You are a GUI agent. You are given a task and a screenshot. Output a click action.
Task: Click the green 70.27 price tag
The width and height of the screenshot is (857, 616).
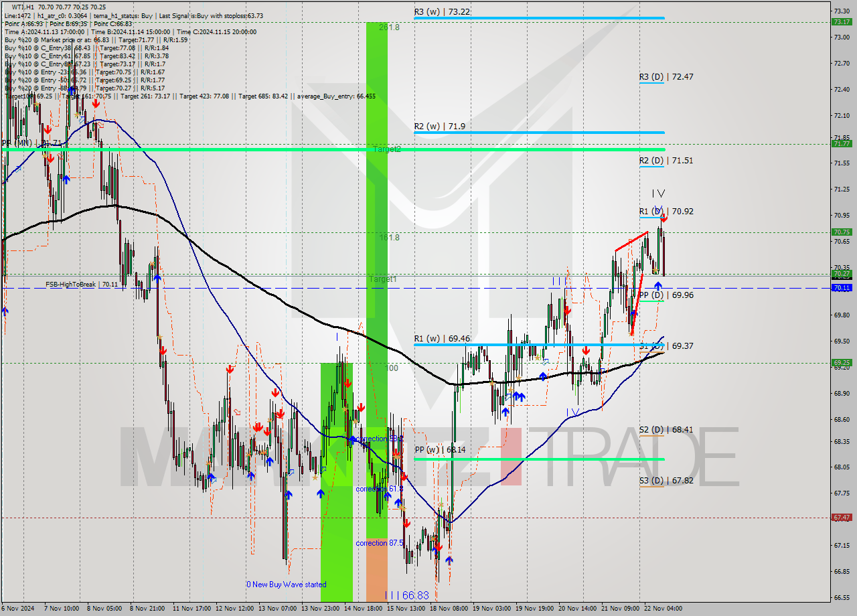[841, 274]
